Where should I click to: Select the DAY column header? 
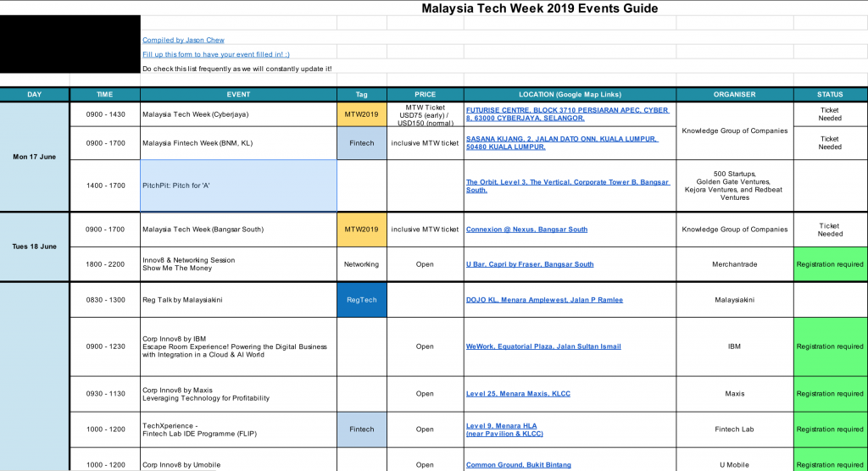(x=34, y=95)
